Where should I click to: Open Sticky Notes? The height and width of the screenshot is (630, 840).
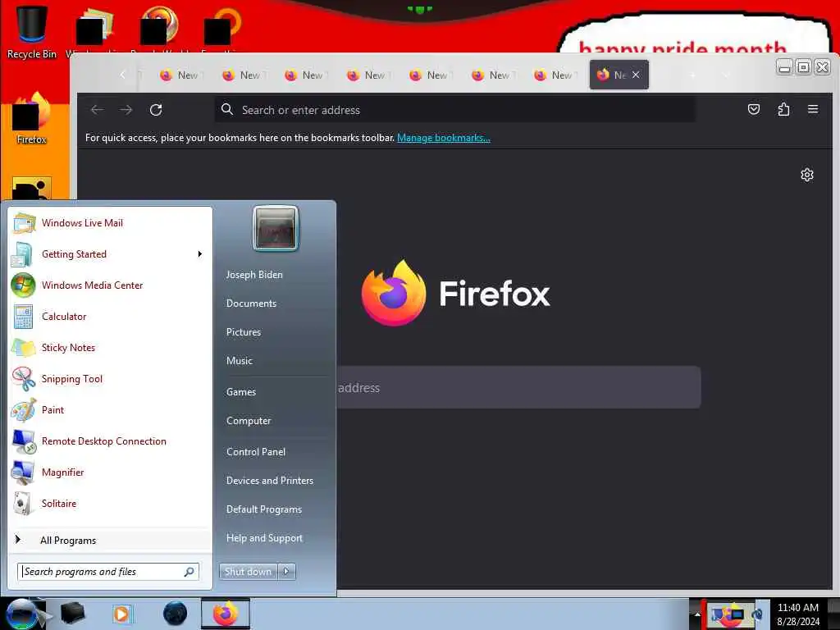pos(110,347)
